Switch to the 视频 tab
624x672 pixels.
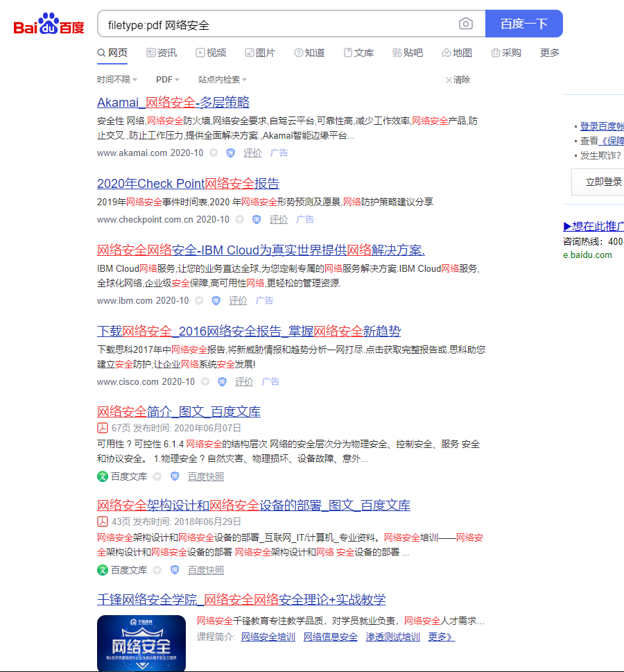pyautogui.click(x=211, y=53)
